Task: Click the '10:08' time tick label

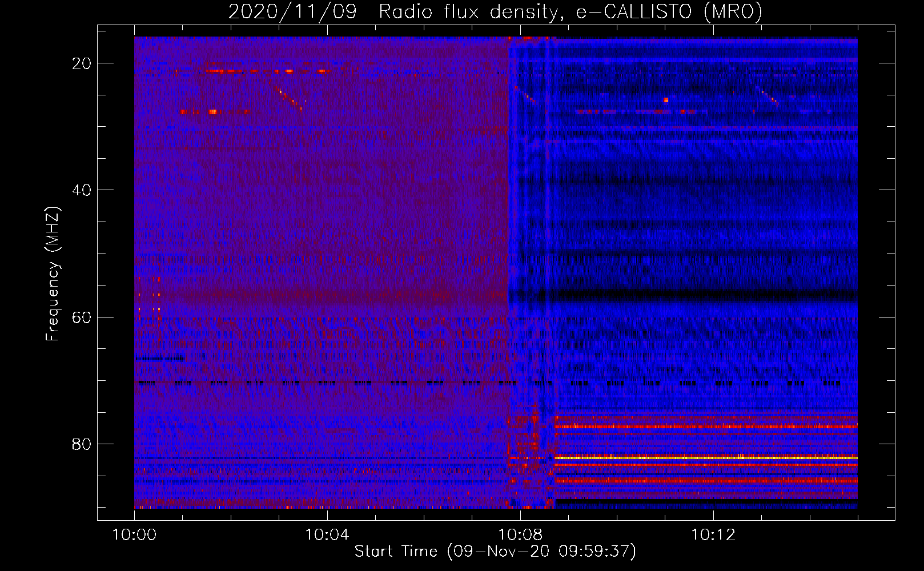Action: (x=520, y=534)
